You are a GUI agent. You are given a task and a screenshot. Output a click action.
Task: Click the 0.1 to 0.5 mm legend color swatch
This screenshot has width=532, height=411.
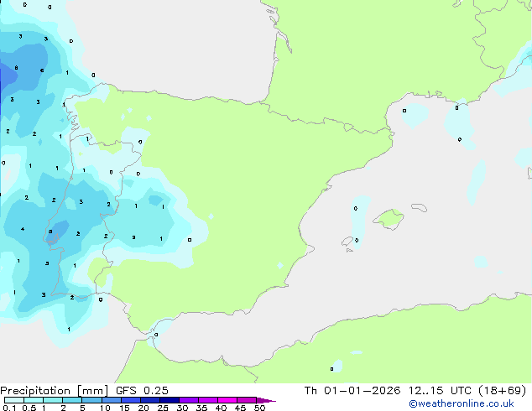click(14, 400)
